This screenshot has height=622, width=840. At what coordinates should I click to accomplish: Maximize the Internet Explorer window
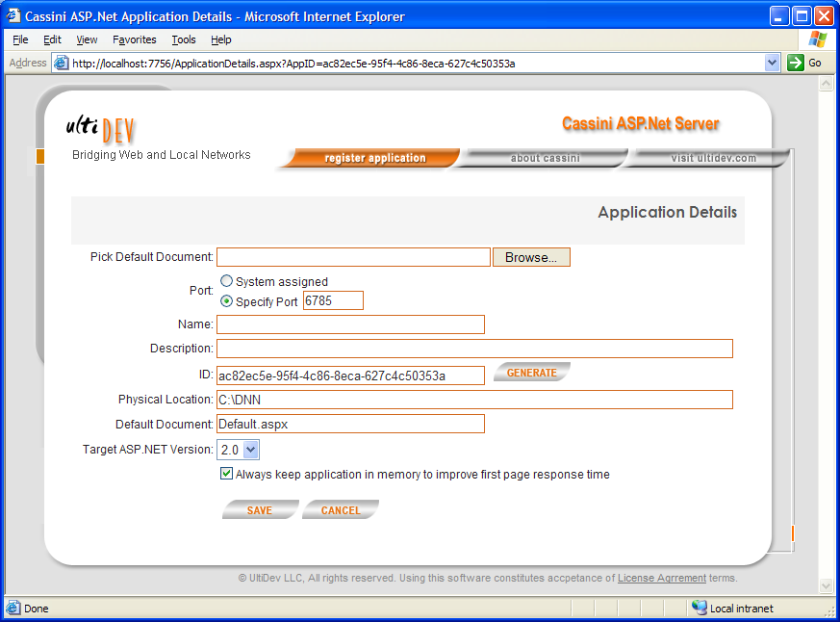coord(802,16)
